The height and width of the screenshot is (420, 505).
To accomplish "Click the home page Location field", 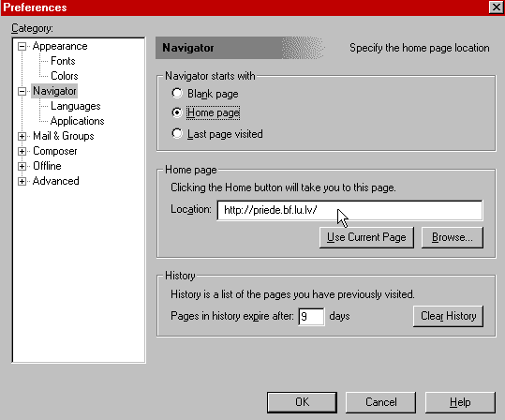I will click(349, 210).
